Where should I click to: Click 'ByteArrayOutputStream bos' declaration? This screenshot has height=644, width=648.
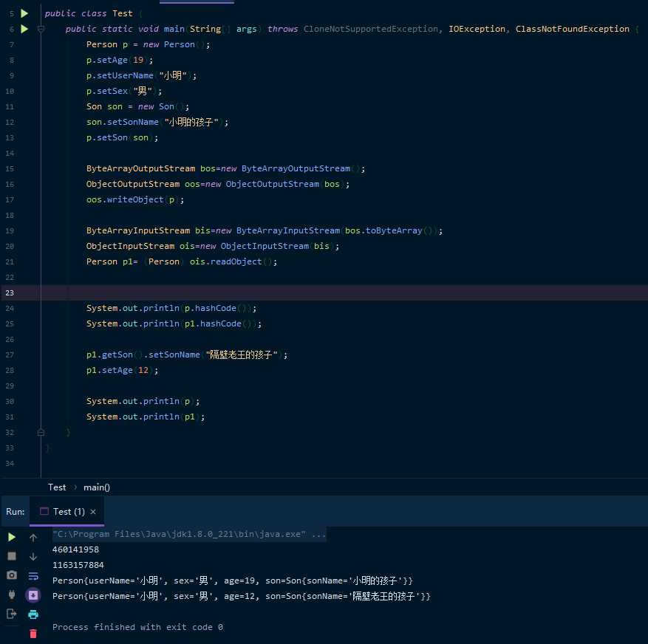click(151, 168)
